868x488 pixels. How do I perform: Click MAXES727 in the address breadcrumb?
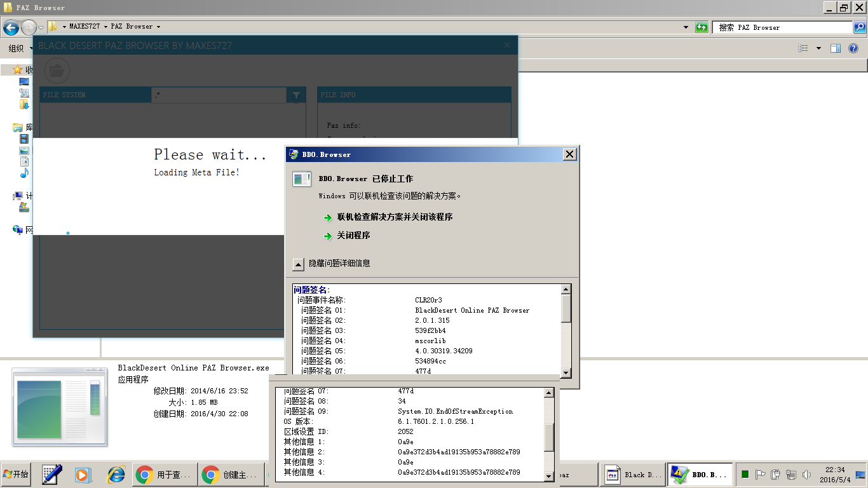(85, 27)
